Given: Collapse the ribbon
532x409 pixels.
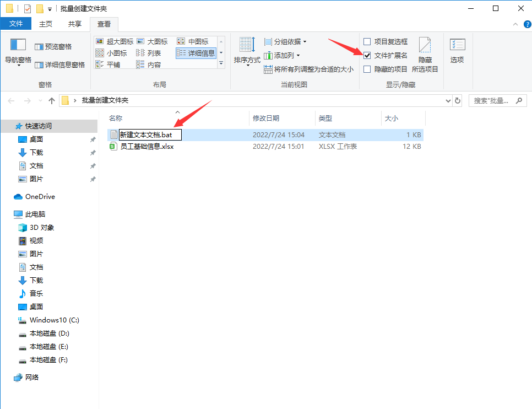Looking at the screenshot, I should pos(515,24).
